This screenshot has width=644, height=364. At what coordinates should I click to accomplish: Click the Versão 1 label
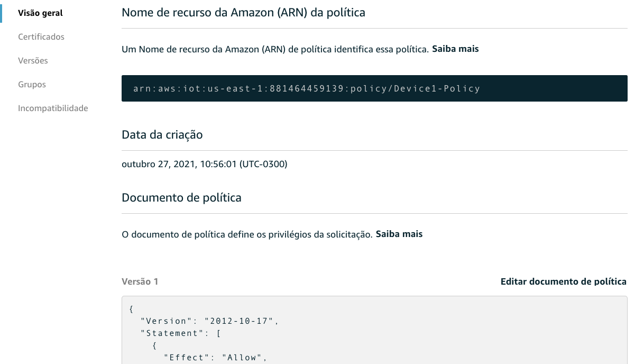[140, 281]
